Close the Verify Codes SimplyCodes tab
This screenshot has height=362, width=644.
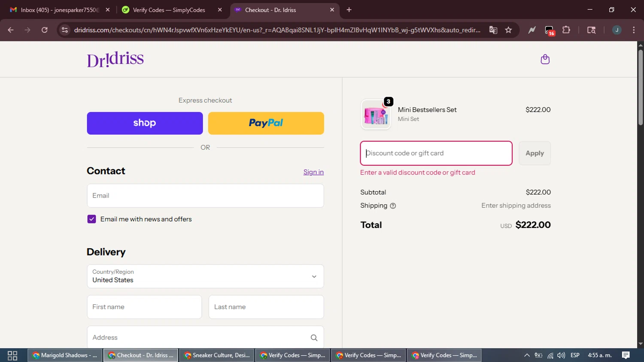point(220,10)
